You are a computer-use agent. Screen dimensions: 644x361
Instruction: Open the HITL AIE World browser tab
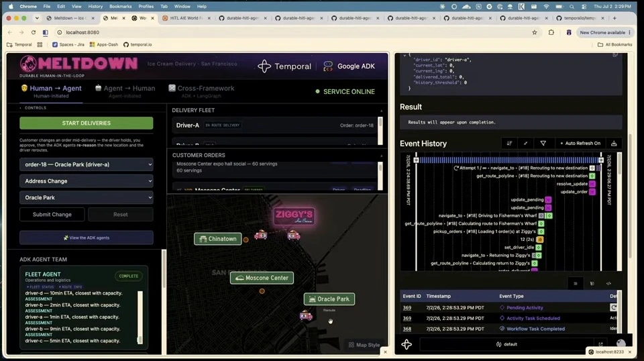click(x=186, y=18)
